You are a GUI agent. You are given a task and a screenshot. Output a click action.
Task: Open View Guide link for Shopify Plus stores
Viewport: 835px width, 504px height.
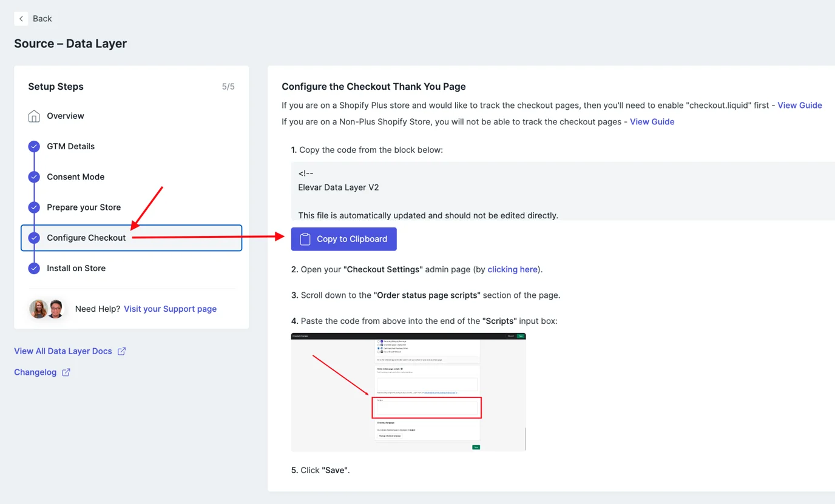(800, 106)
